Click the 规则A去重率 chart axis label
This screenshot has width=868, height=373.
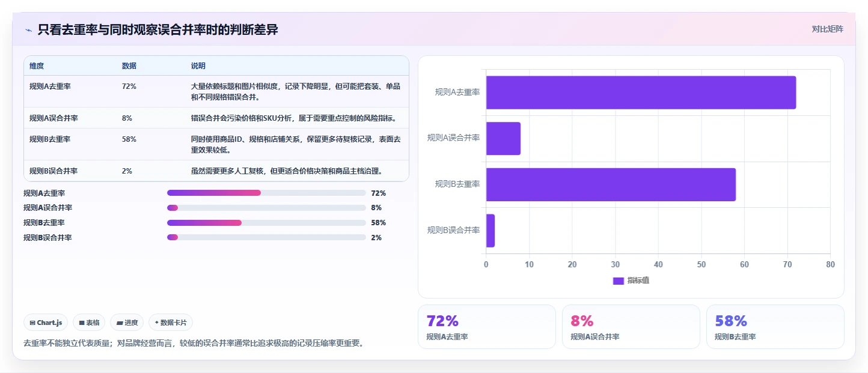[457, 92]
